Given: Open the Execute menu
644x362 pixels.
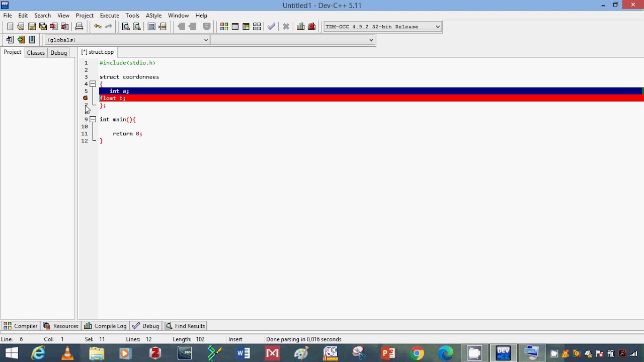Looking at the screenshot, I should tap(110, 16).
